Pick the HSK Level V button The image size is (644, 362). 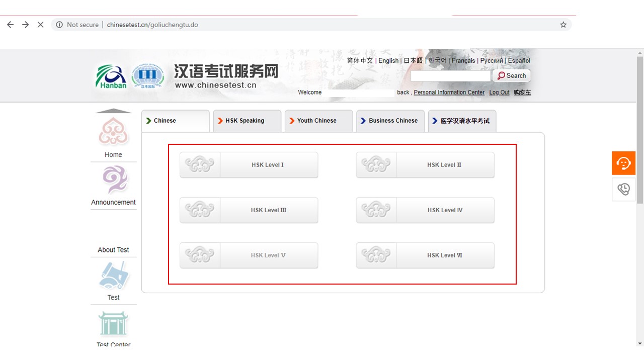click(x=249, y=255)
